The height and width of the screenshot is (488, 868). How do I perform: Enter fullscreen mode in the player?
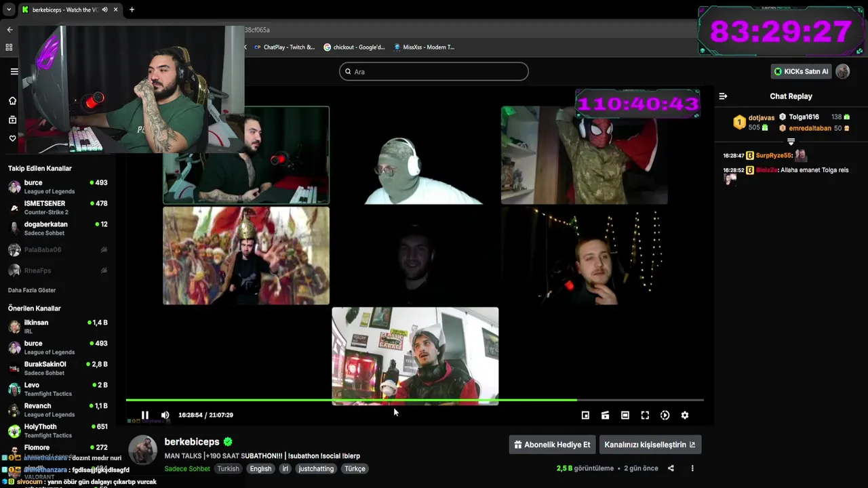645,415
